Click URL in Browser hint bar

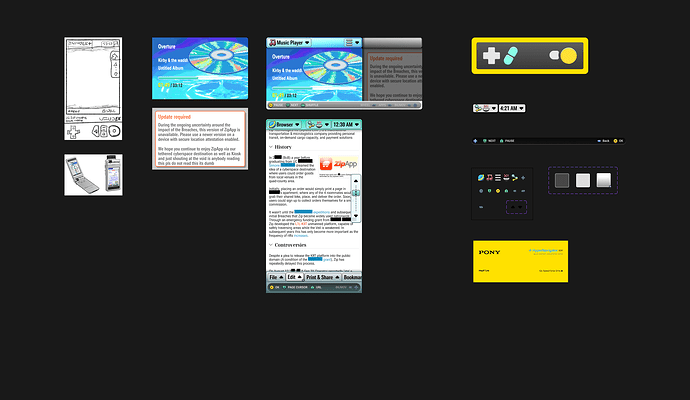click(x=316, y=287)
